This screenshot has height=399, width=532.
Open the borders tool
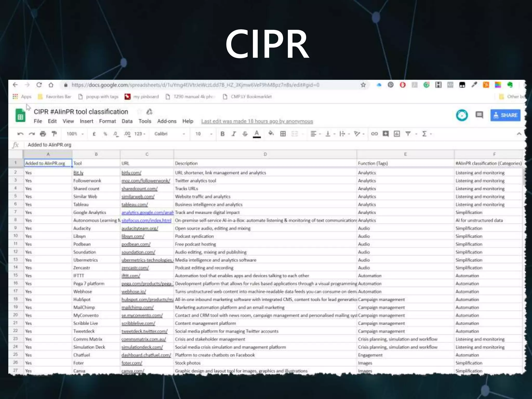point(283,134)
